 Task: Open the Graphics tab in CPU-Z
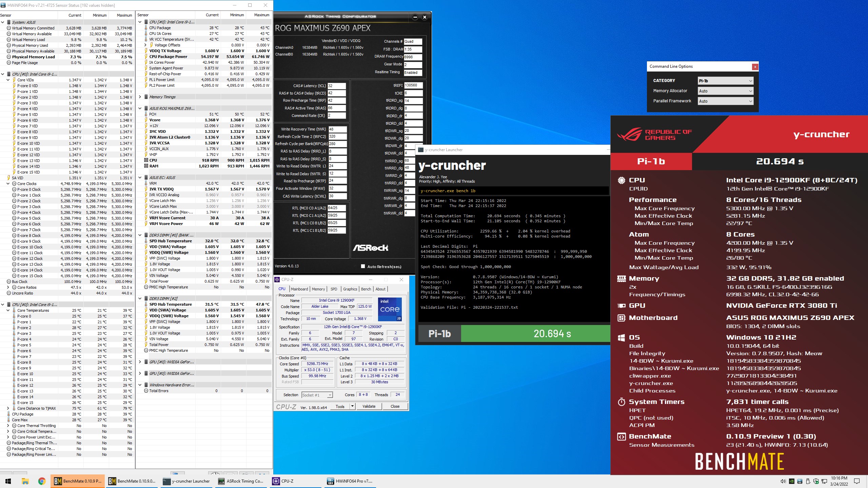click(350, 289)
